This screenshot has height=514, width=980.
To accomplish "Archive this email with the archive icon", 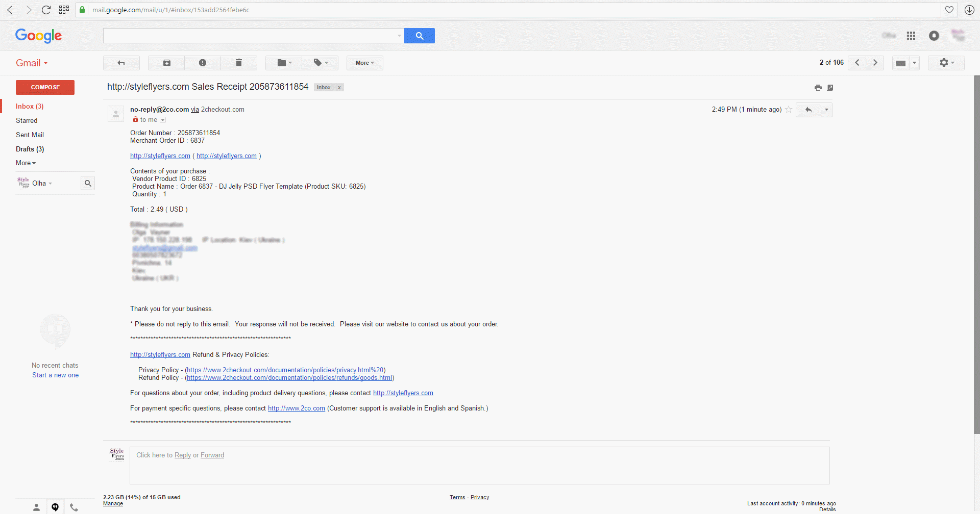I will click(x=167, y=63).
